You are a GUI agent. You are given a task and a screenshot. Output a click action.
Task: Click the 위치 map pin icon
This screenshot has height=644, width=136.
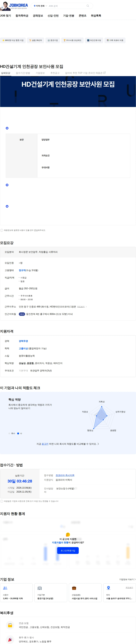108,588
